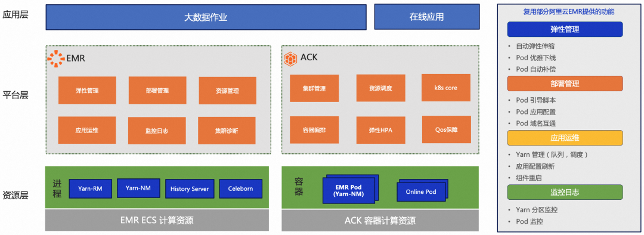Click the Pod 域名互通 bullet text
The image size is (644, 235).
point(536,123)
